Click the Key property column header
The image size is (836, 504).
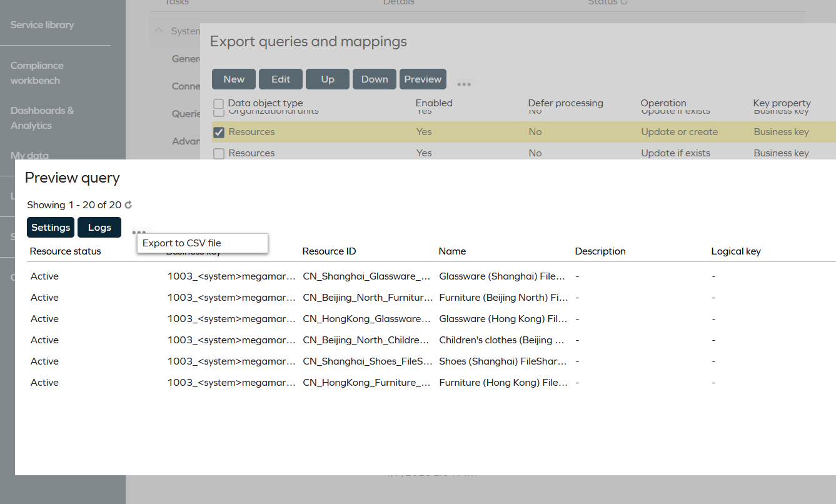click(x=782, y=103)
